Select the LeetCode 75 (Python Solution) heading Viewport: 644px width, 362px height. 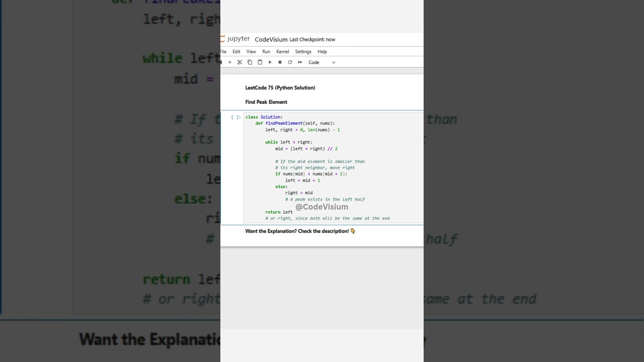tap(280, 87)
